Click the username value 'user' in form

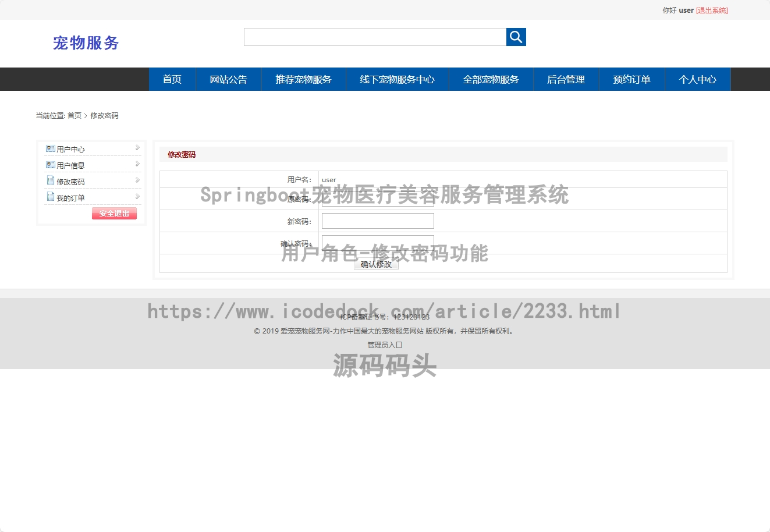point(329,180)
